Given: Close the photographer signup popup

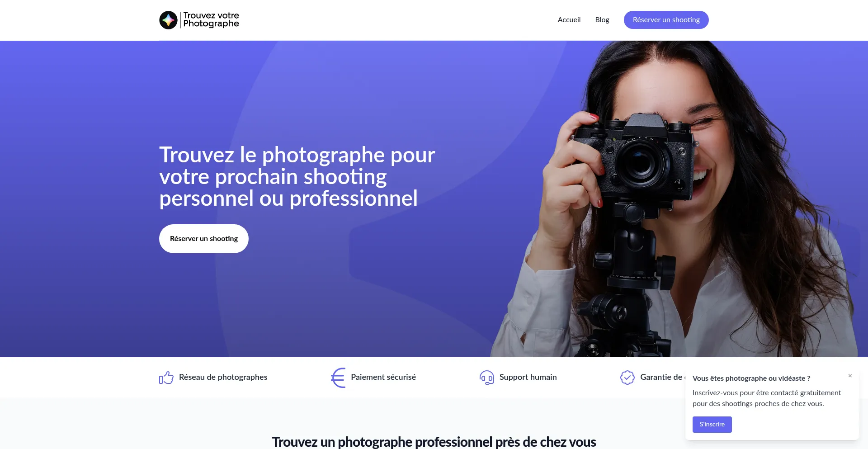Looking at the screenshot, I should 850,376.
